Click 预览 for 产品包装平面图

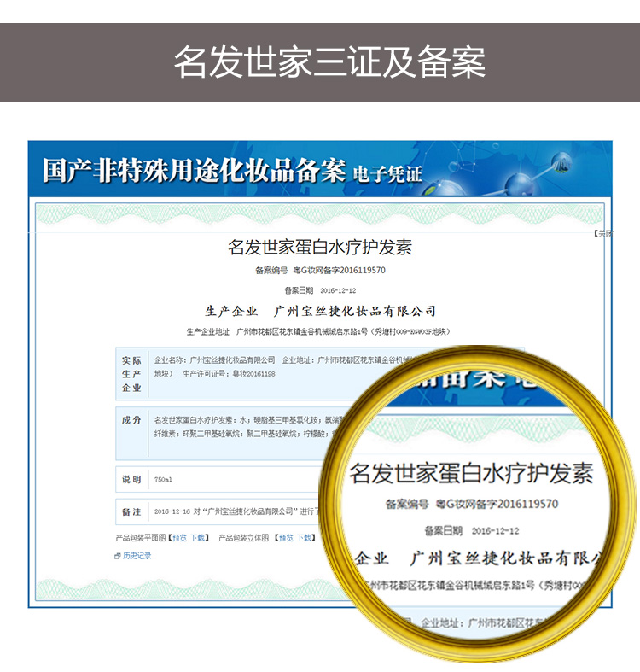180,538
